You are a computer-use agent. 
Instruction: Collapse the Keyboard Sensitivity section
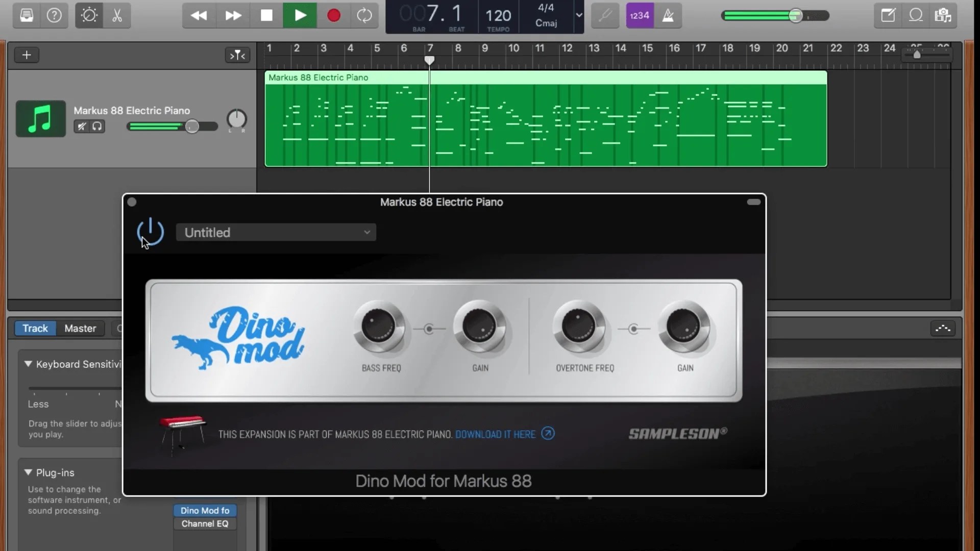(x=28, y=364)
